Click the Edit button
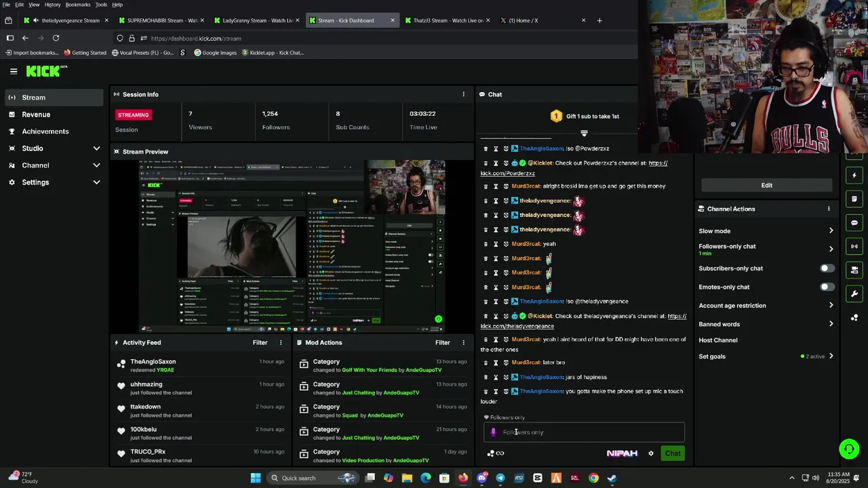The image size is (868, 488). pos(766,185)
